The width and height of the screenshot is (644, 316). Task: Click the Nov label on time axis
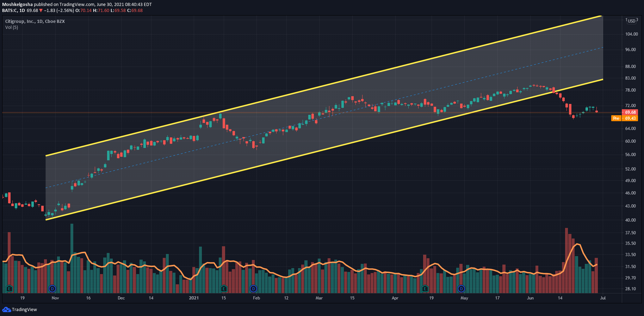[55, 298]
